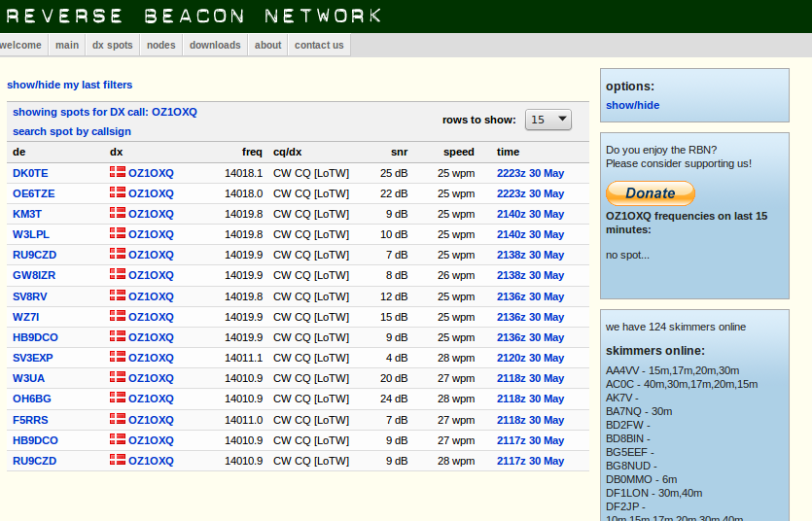Click the Denmark flag in the OH6BG row
The image size is (812, 521).
[118, 398]
